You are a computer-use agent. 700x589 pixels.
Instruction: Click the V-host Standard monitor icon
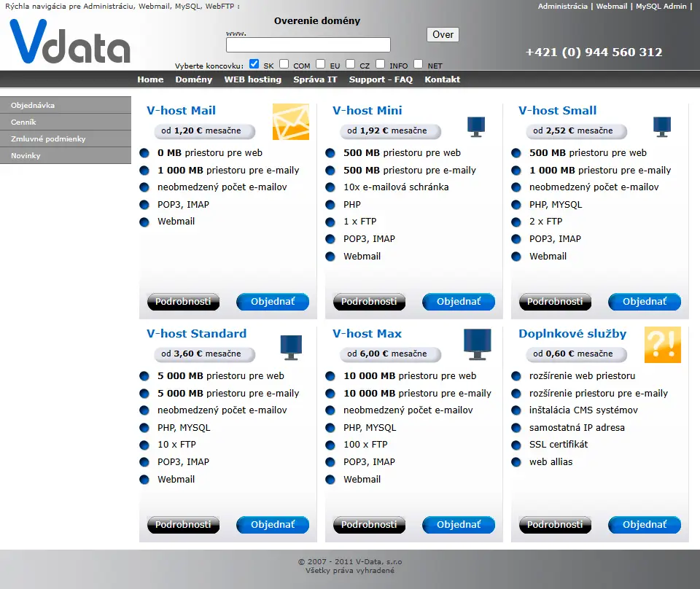(291, 348)
